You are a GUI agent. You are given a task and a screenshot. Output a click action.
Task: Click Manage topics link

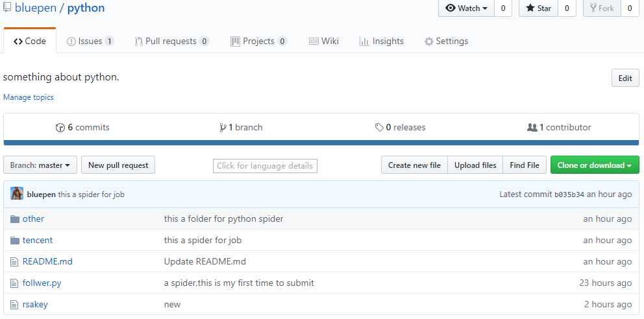[29, 97]
